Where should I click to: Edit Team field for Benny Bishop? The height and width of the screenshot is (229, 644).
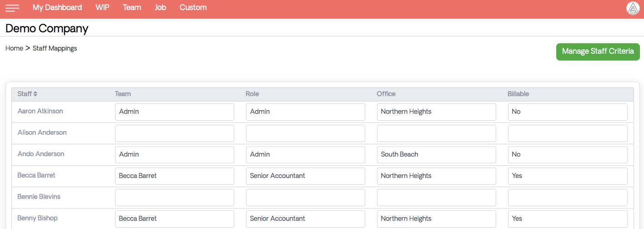175,219
